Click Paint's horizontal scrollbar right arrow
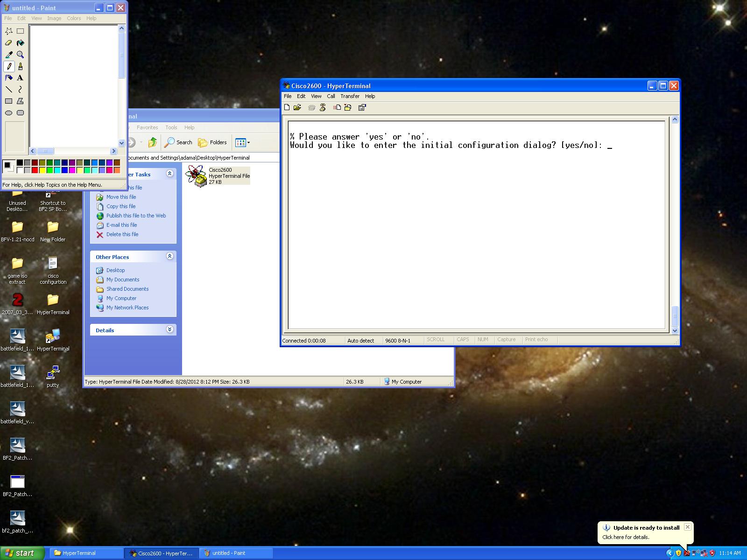Screen dimensions: 747x560 click(113, 151)
